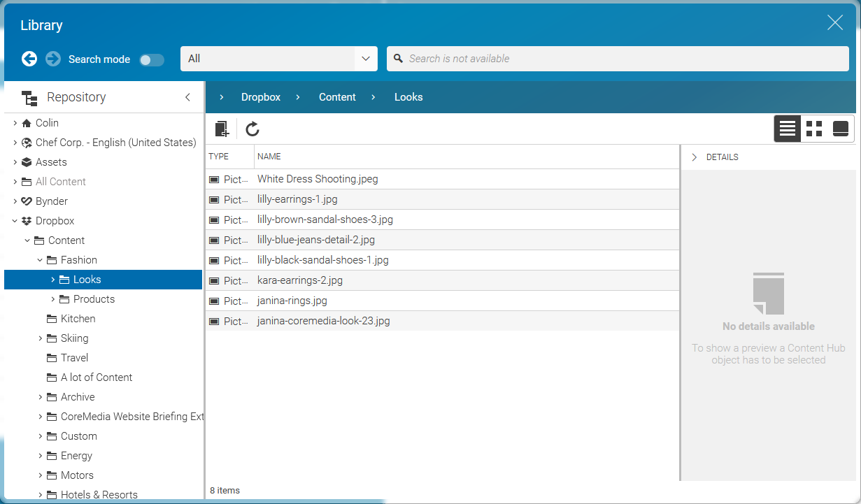Select the list view icon
Image resolution: width=861 pixels, height=504 pixels.
(787, 129)
